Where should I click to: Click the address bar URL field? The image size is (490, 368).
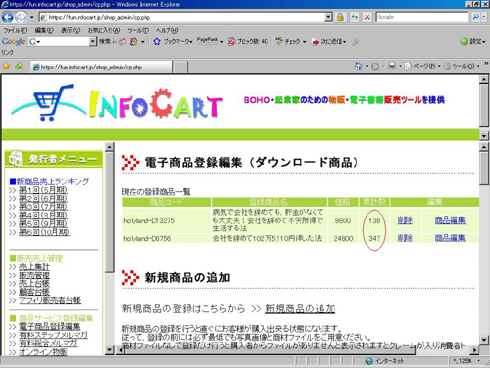click(x=182, y=17)
